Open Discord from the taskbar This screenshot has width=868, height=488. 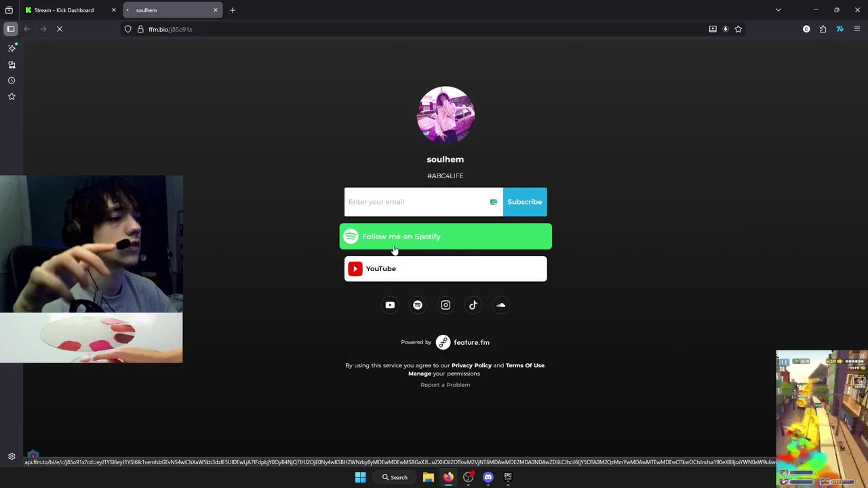coord(488,477)
